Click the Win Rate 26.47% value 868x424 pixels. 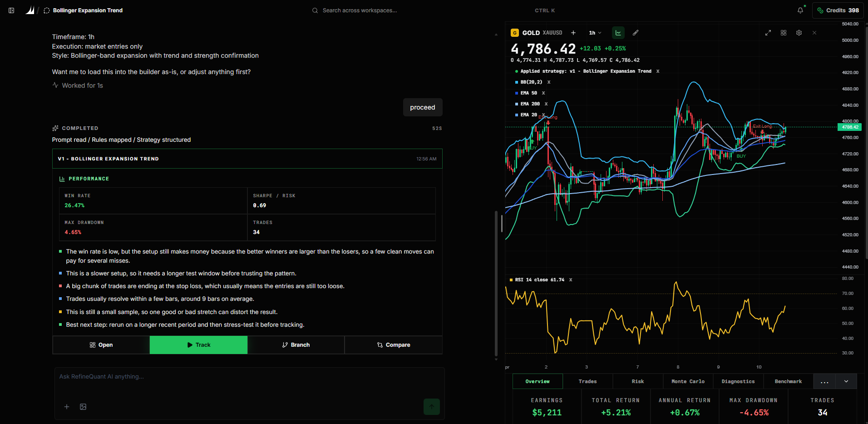point(74,205)
